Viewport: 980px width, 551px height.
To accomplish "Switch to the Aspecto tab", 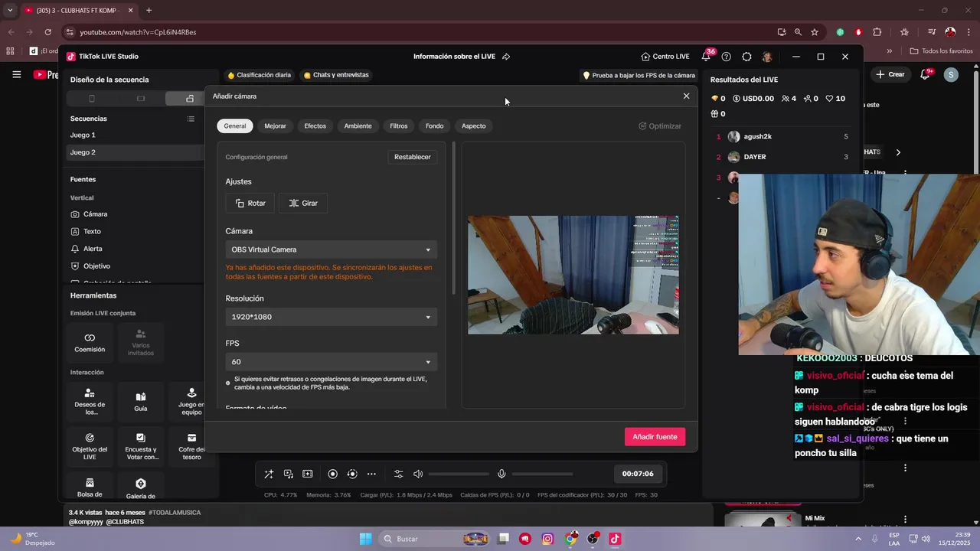I will (474, 126).
